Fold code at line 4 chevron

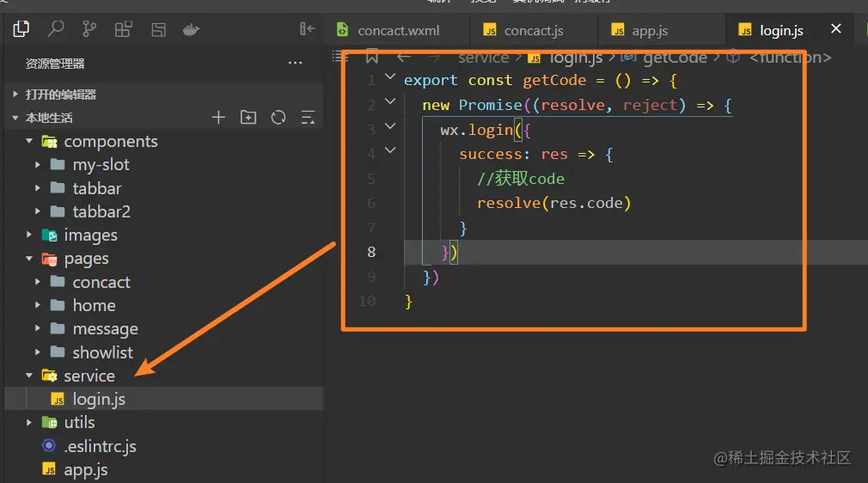tap(390, 150)
